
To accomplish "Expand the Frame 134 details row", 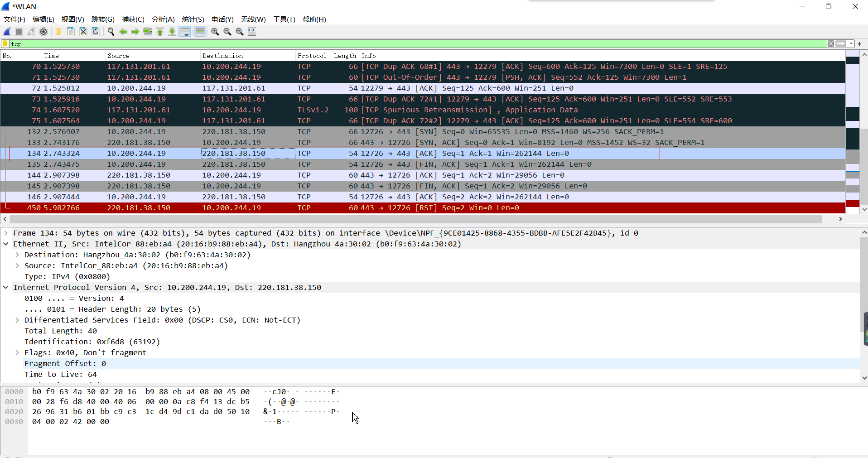I will coord(6,233).
